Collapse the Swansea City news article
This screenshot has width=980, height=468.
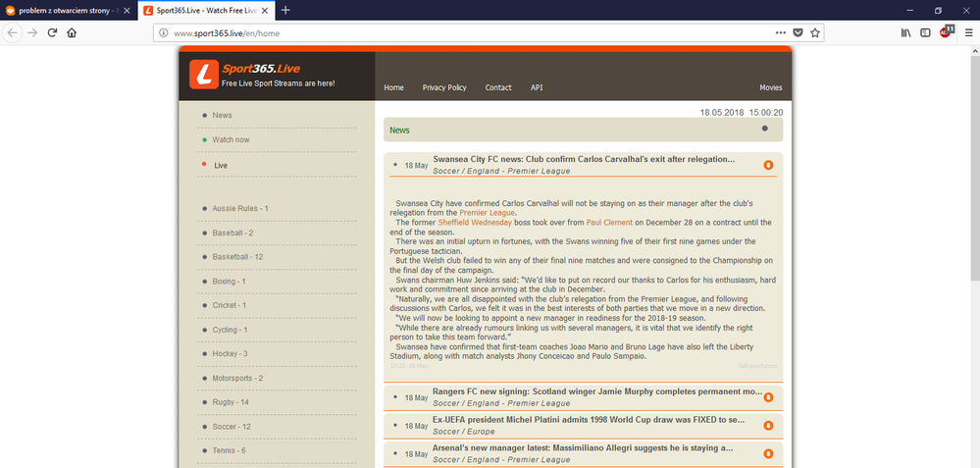(768, 164)
